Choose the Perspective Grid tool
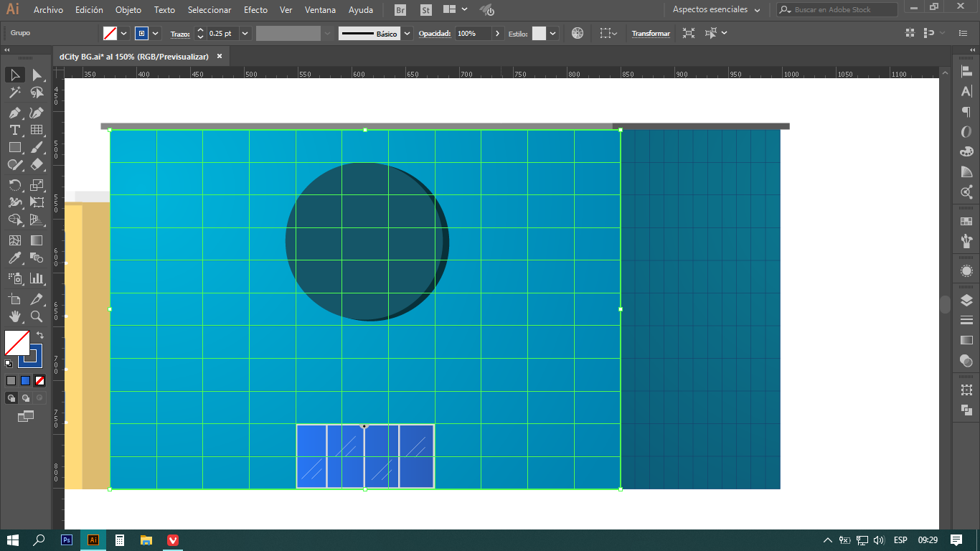 point(37,220)
